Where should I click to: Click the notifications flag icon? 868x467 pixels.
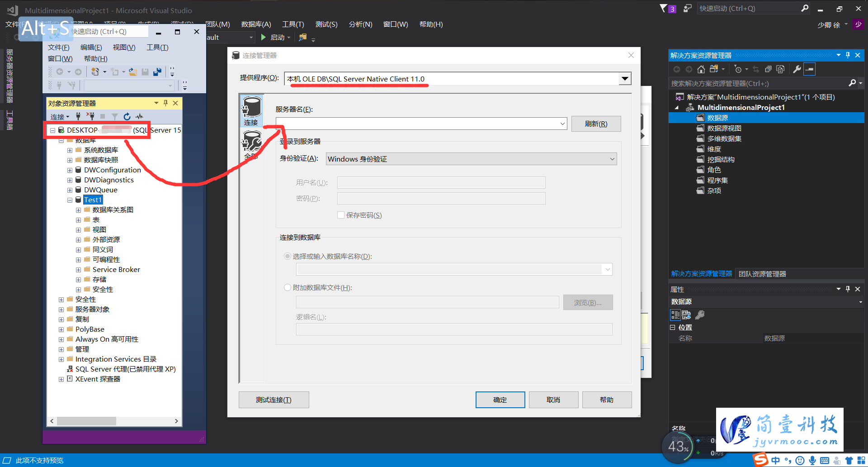click(664, 8)
